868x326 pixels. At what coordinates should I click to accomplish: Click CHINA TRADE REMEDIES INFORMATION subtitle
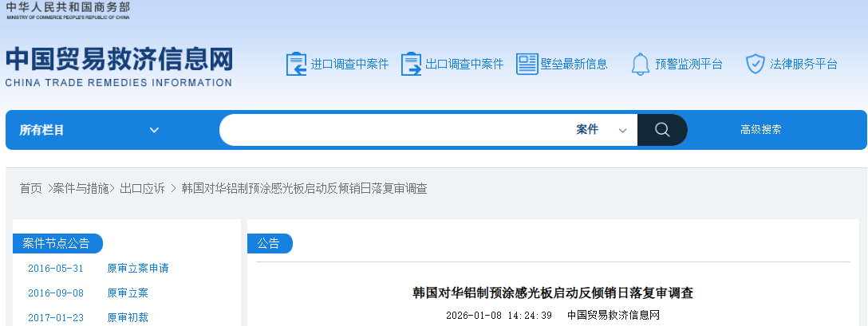pos(118,83)
